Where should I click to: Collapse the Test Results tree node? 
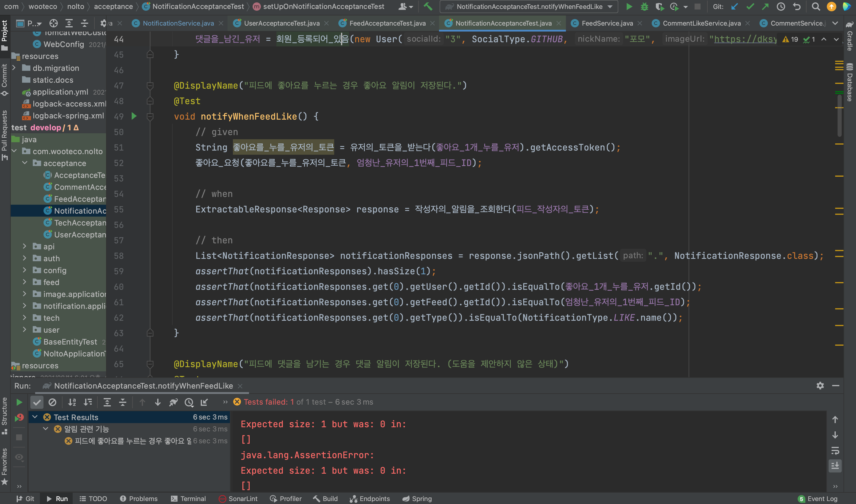[35, 417]
